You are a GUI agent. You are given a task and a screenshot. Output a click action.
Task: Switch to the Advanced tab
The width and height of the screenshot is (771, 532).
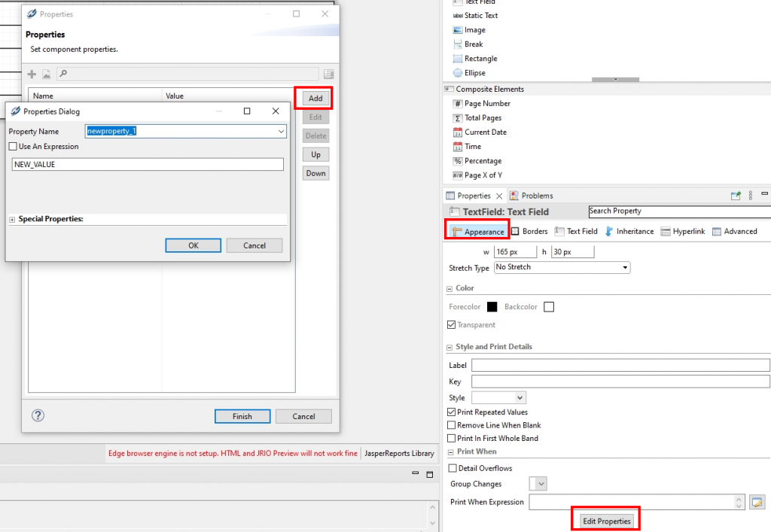tap(735, 231)
